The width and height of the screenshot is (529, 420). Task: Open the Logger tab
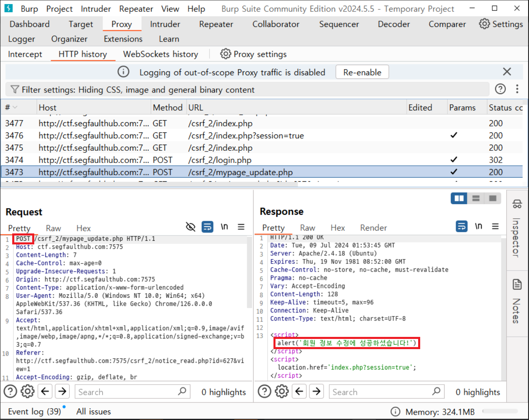(22, 39)
